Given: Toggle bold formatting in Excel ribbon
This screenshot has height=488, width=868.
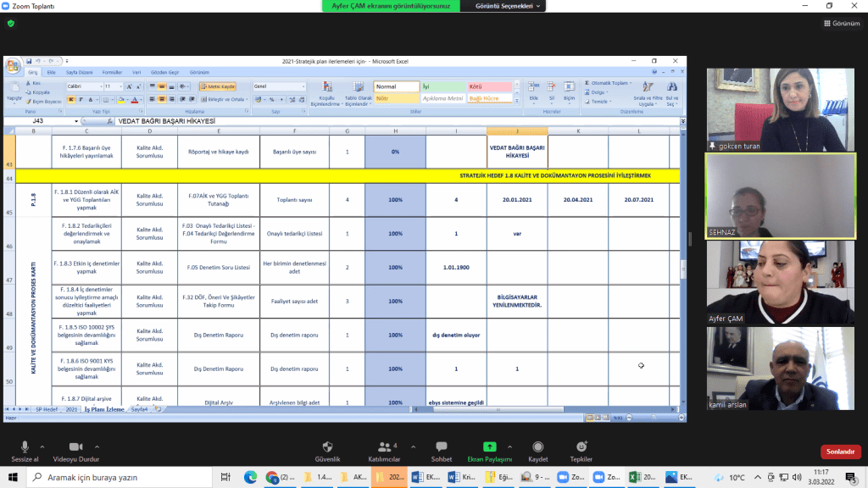Looking at the screenshot, I should 72,99.
